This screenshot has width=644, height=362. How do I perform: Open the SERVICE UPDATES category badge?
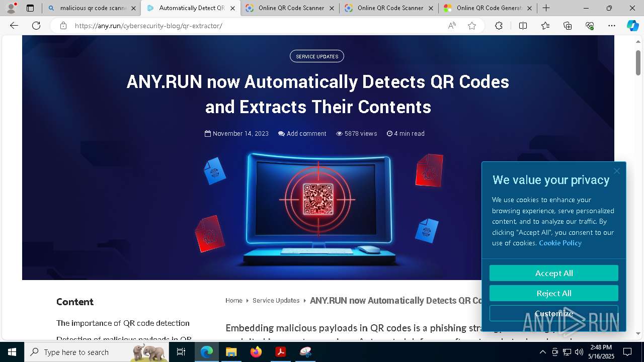tap(317, 56)
